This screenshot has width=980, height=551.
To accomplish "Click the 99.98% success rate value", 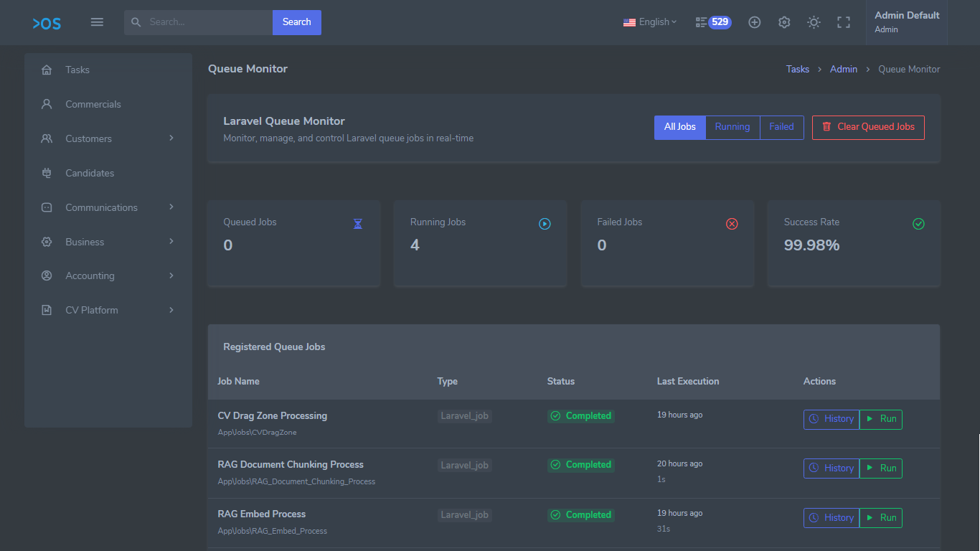I will click(x=812, y=245).
